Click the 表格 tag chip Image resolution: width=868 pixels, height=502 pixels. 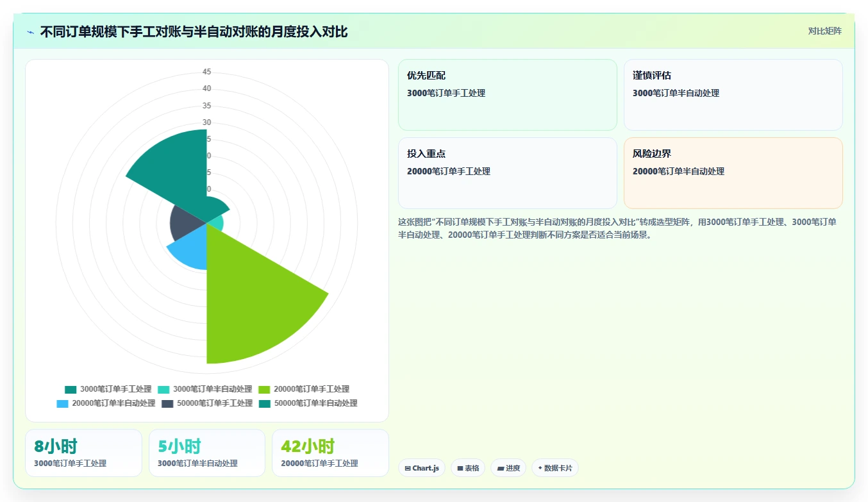pos(468,468)
